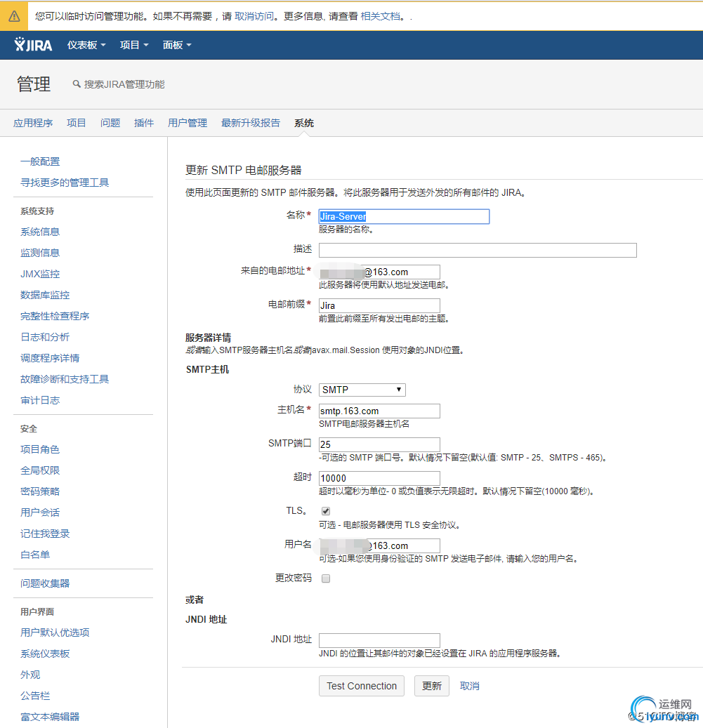The height and width of the screenshot is (728, 703).
Task: Open 一般配置 in sidebar
Action: (x=40, y=161)
